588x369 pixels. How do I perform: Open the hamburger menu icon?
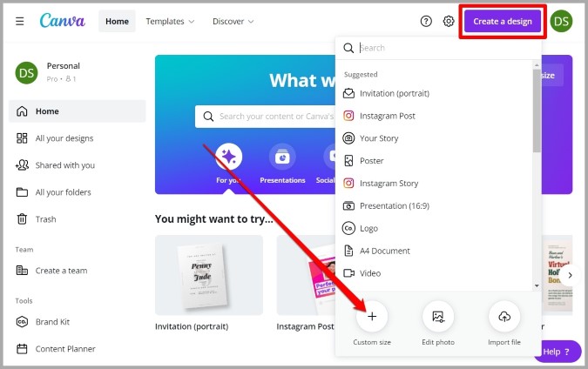pos(20,22)
